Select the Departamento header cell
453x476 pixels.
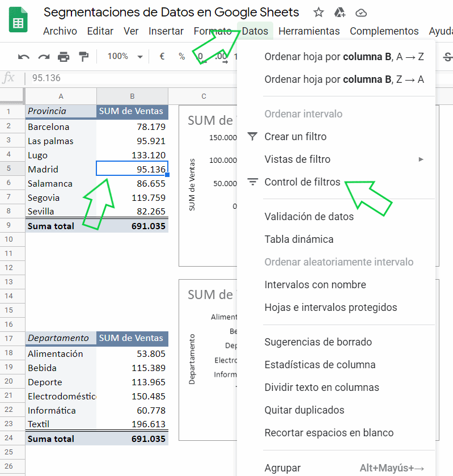pyautogui.click(x=61, y=338)
